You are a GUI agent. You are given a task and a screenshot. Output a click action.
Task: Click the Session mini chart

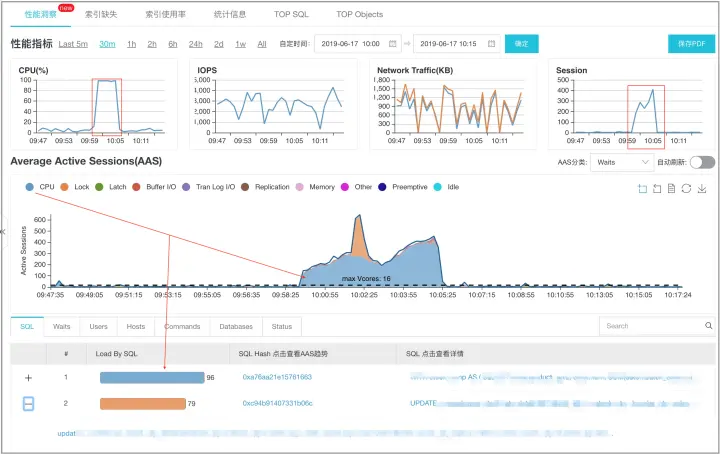(631, 104)
